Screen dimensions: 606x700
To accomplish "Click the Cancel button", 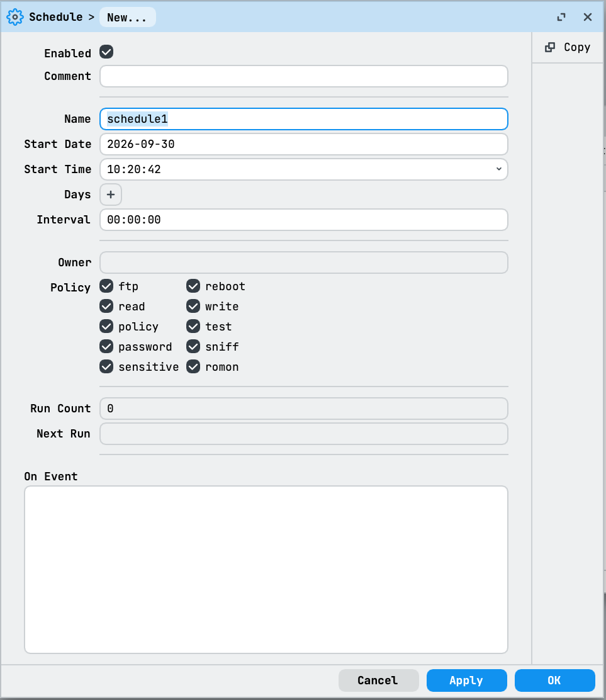I will (x=378, y=680).
